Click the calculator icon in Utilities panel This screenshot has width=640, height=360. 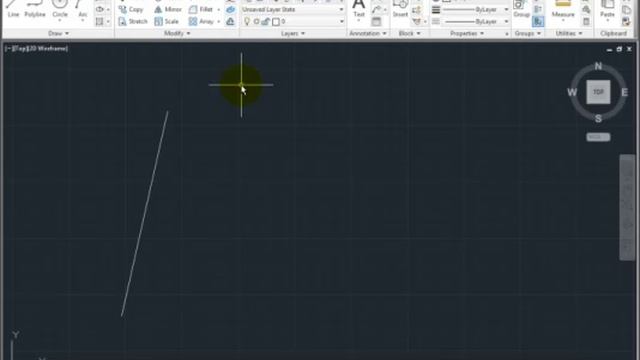coord(586,21)
